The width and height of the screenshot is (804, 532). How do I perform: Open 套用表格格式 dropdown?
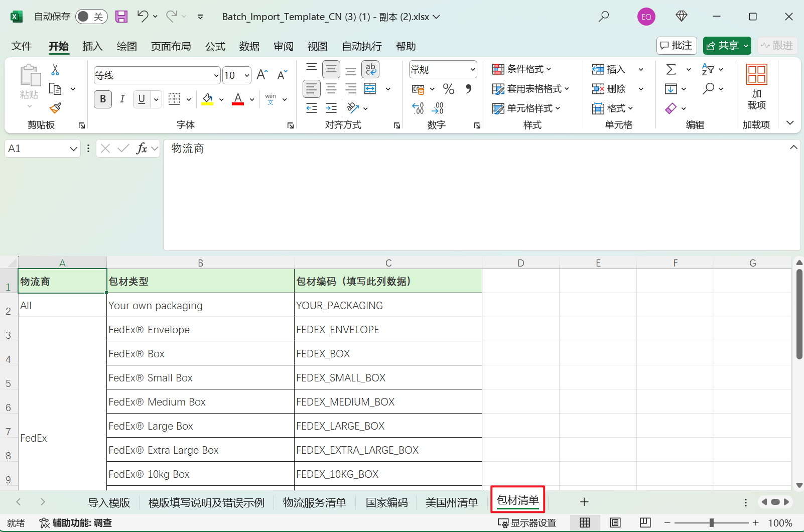pyautogui.click(x=531, y=89)
